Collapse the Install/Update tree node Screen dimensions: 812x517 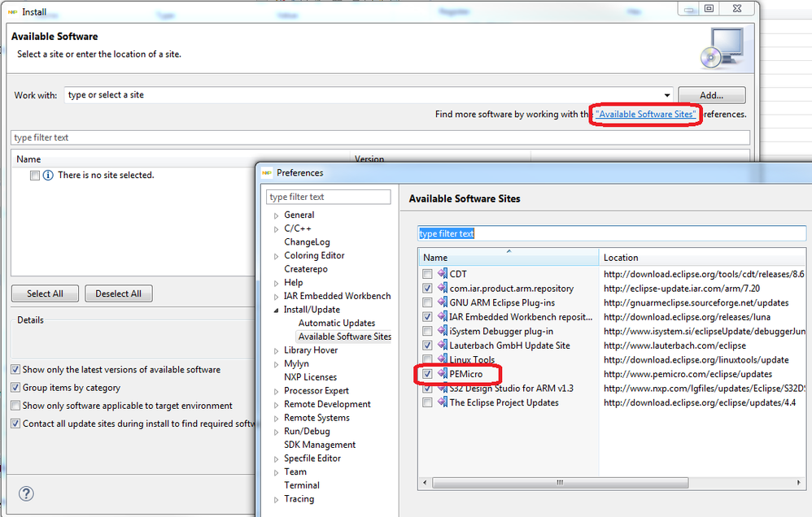(276, 310)
